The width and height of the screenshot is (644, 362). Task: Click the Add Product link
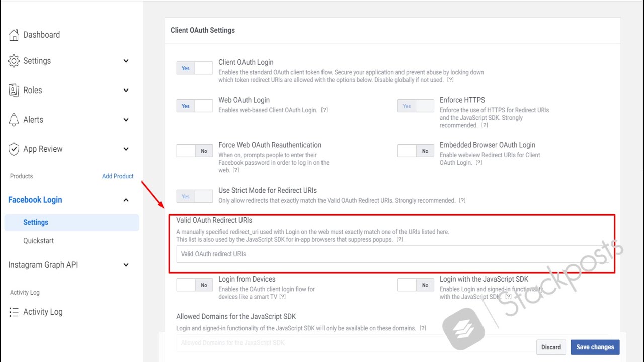[118, 176]
